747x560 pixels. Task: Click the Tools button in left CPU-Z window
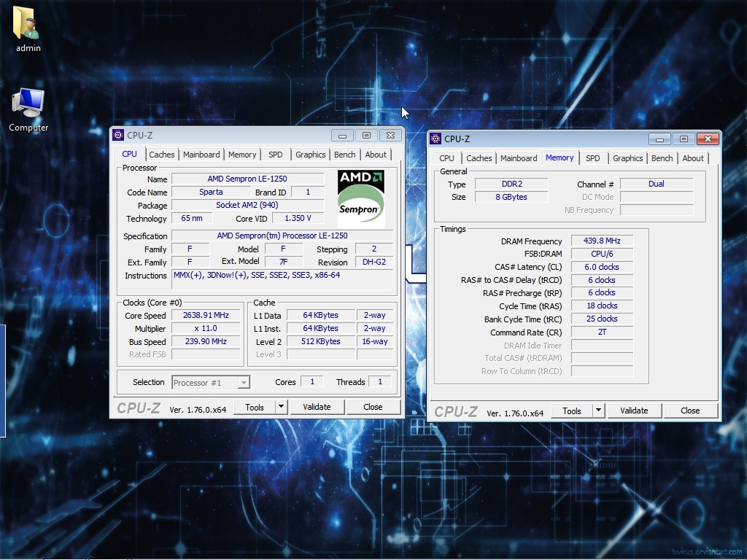coord(255,407)
